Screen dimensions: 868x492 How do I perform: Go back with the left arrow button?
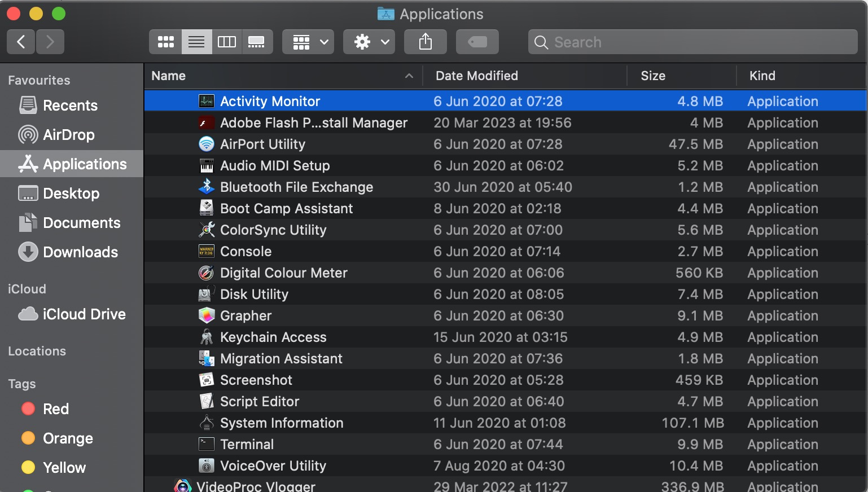coord(21,42)
